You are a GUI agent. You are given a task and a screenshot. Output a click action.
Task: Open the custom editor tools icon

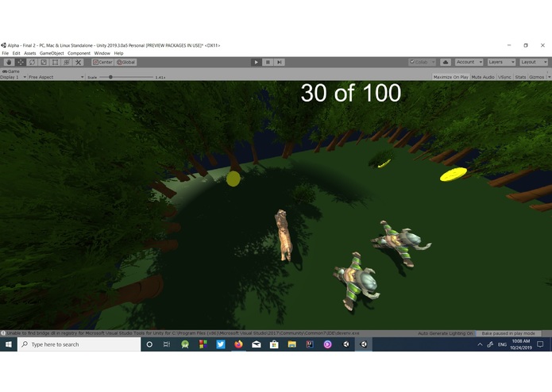78,62
